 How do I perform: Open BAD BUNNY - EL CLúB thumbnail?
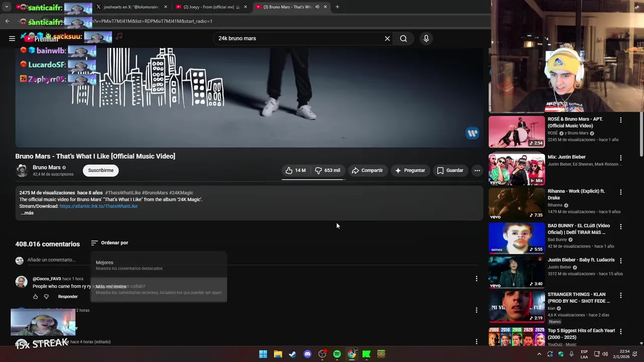click(x=517, y=238)
